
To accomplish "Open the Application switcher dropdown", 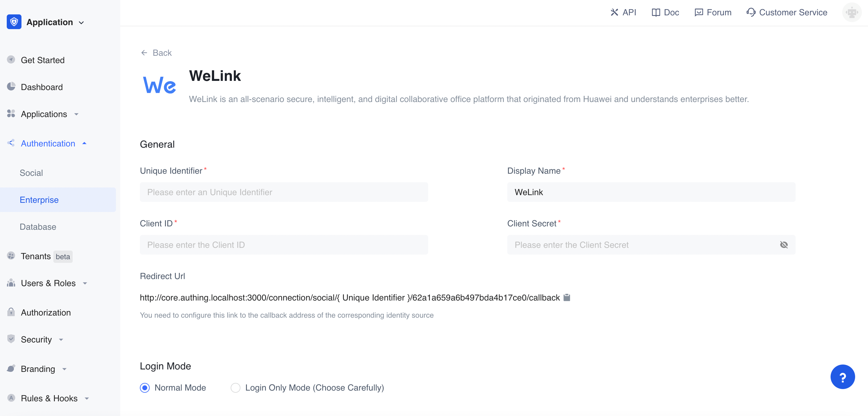I will 81,23.
